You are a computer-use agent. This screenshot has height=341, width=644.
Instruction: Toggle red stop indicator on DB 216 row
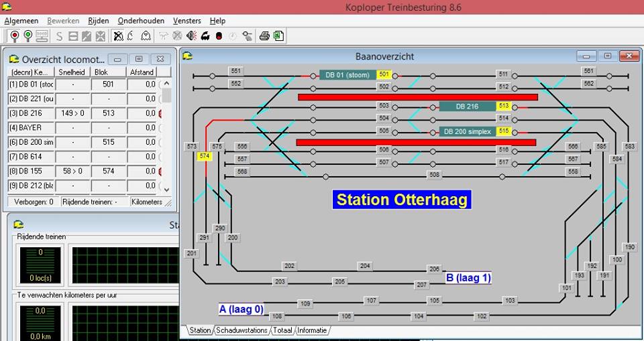(161, 113)
